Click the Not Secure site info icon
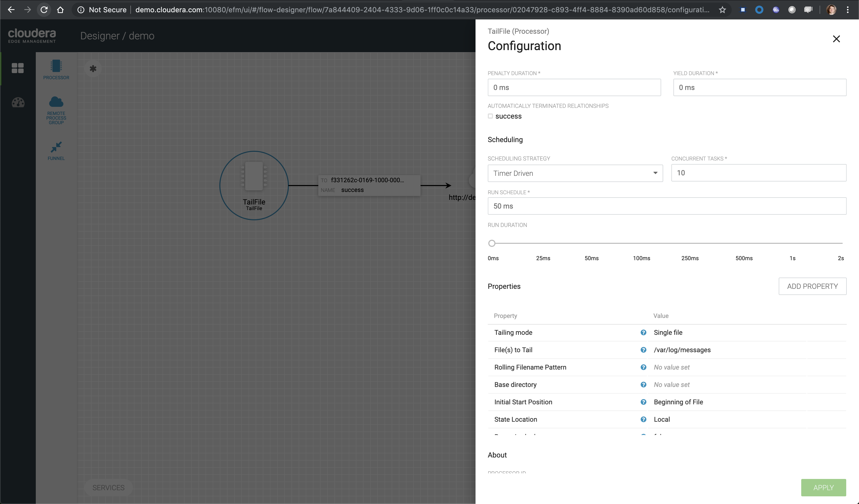The height and width of the screenshot is (504, 859). [x=81, y=10]
